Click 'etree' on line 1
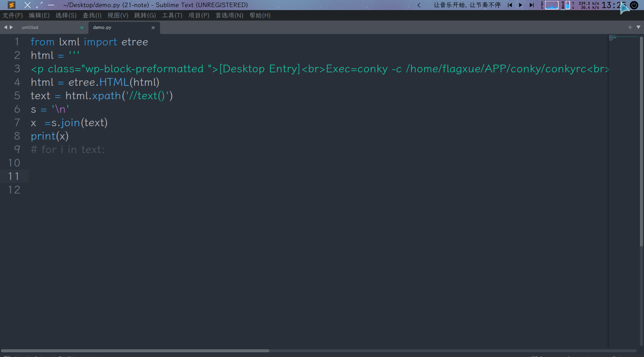Viewport: 644px width, 357px height. (x=135, y=42)
